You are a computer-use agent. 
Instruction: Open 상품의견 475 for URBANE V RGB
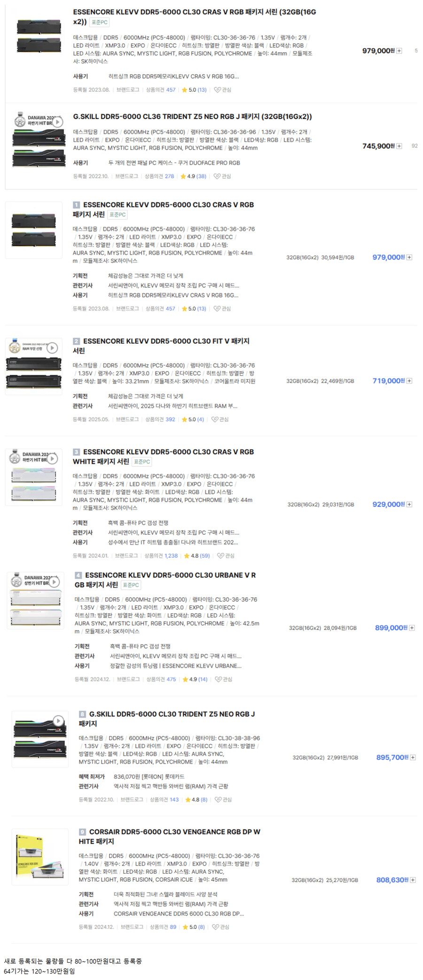click(x=161, y=680)
